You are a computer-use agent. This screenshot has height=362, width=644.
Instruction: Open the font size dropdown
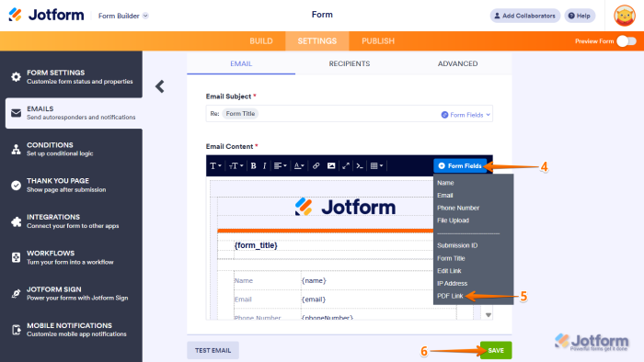(236, 166)
